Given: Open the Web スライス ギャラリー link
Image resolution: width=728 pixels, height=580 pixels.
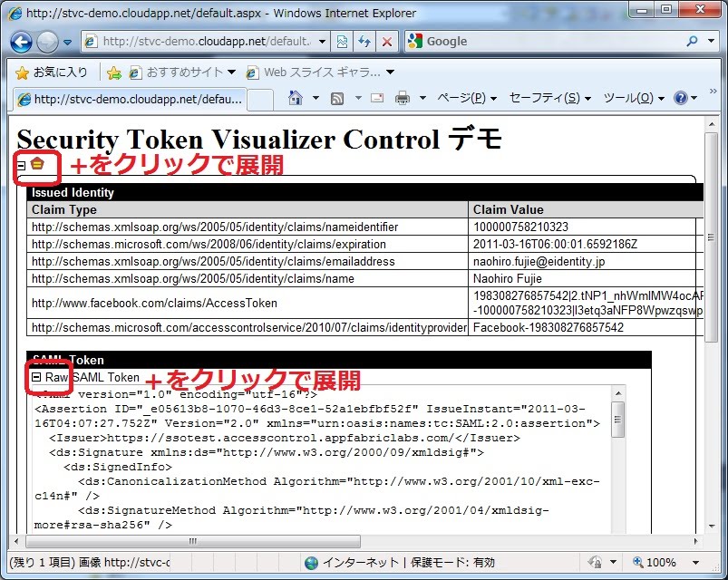Looking at the screenshot, I should 320,72.
